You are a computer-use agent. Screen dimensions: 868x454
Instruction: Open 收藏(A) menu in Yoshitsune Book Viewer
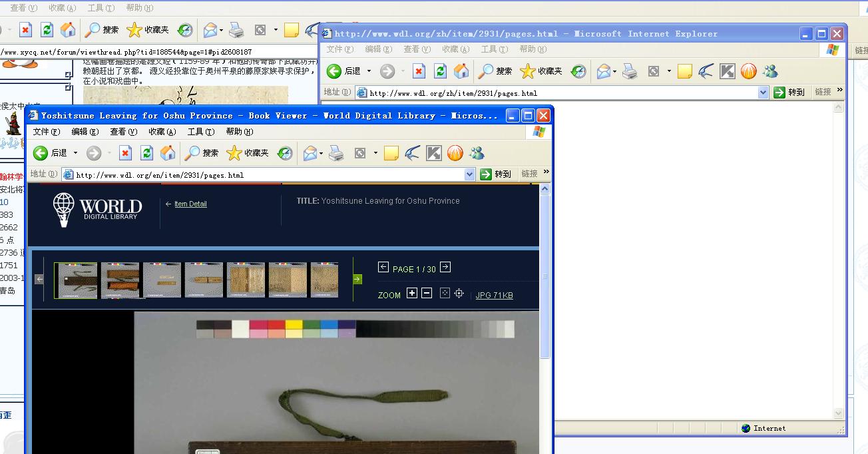162,132
